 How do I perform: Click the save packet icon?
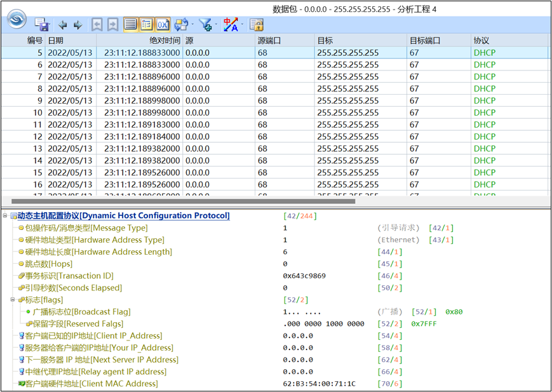[42, 25]
